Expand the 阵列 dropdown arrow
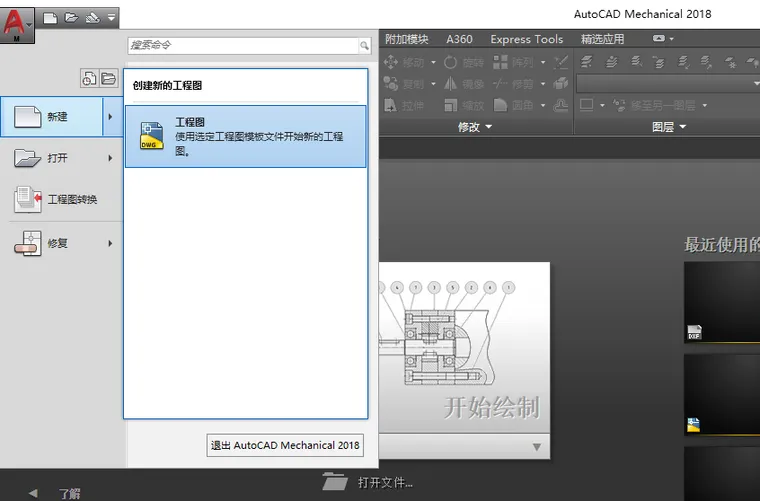This screenshot has height=501, width=760. click(543, 63)
